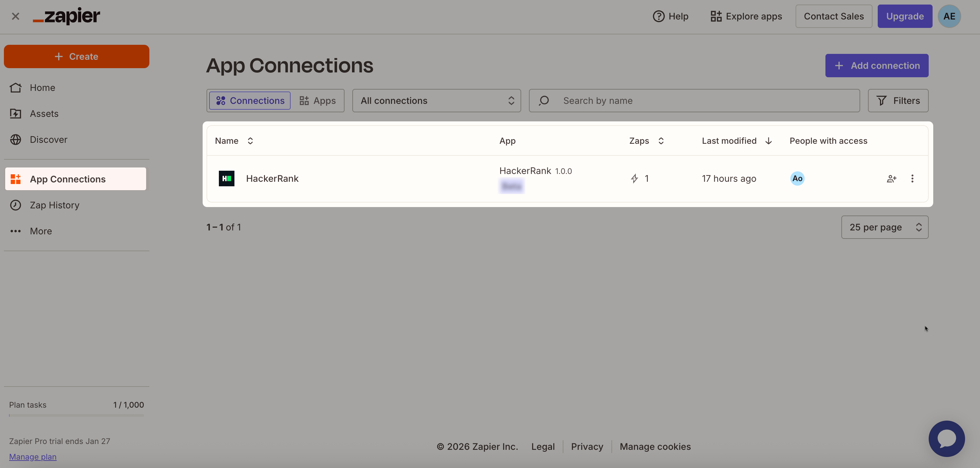Click the HackerRank app logo icon
Screen dimensions: 980x468
click(x=226, y=178)
